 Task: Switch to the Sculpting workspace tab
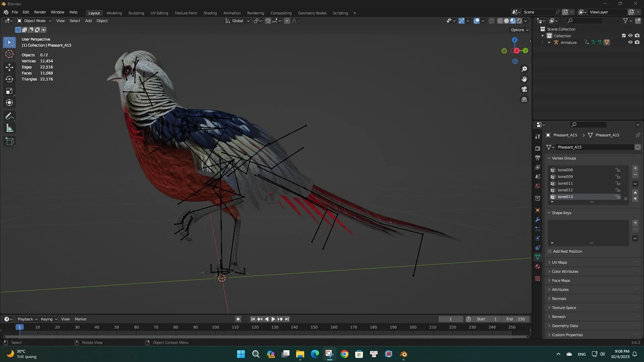(x=136, y=13)
